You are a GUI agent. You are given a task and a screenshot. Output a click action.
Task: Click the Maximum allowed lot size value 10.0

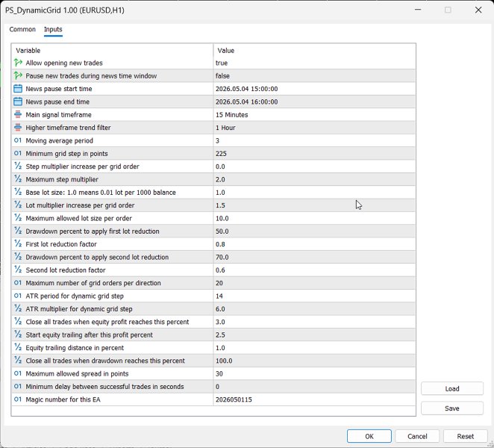(222, 218)
